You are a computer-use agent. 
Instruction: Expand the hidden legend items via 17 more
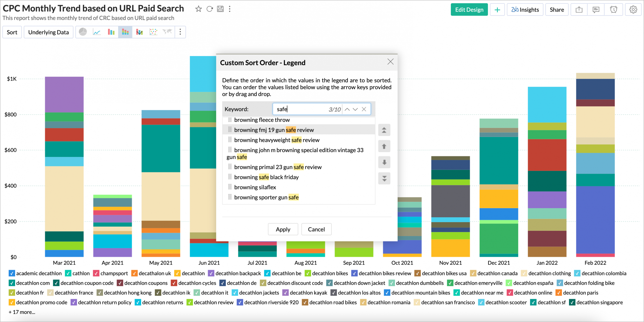click(21, 312)
